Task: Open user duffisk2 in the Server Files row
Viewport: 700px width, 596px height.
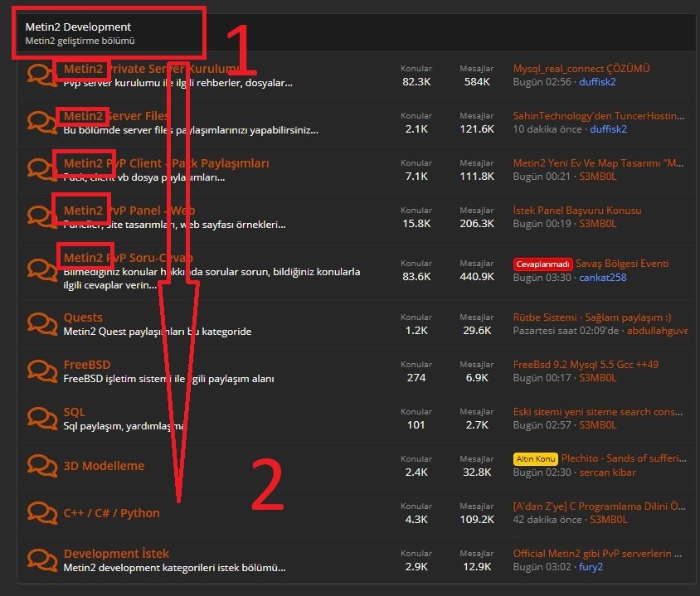Action: click(609, 129)
